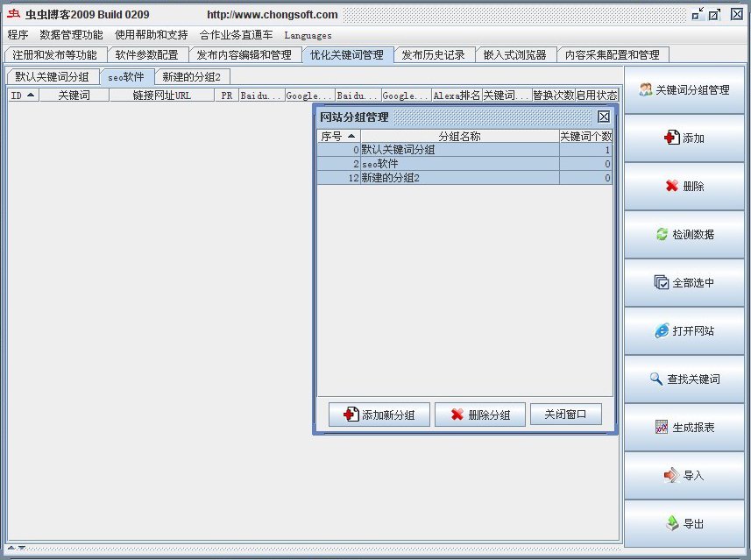This screenshot has height=560, width=751.
Task: Open the 内容采集配置和管理 tab
Action: [x=613, y=55]
